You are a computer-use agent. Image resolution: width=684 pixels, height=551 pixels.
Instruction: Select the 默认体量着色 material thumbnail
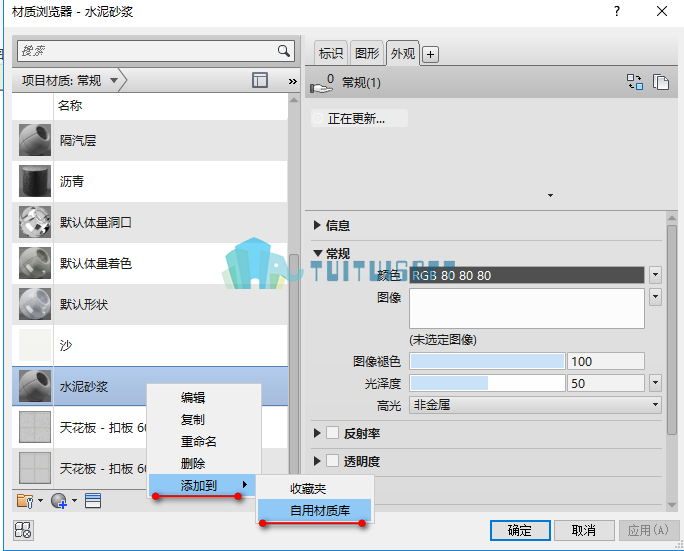pyautogui.click(x=35, y=263)
